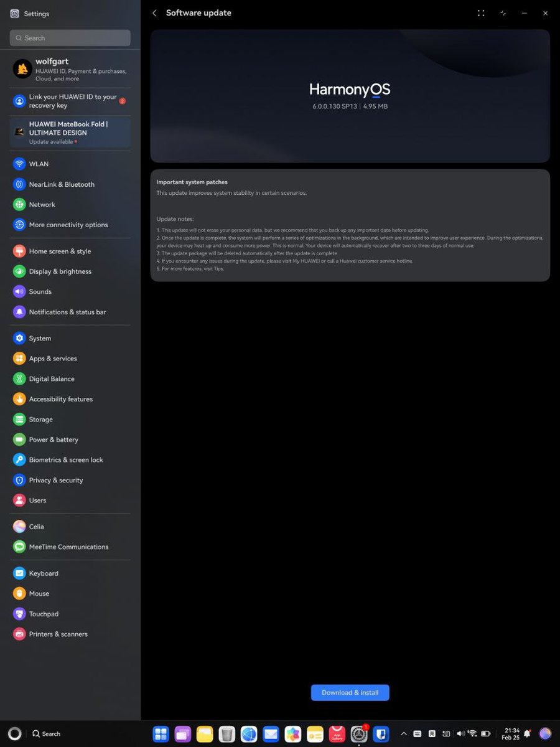Go back from Software update page

[154, 13]
